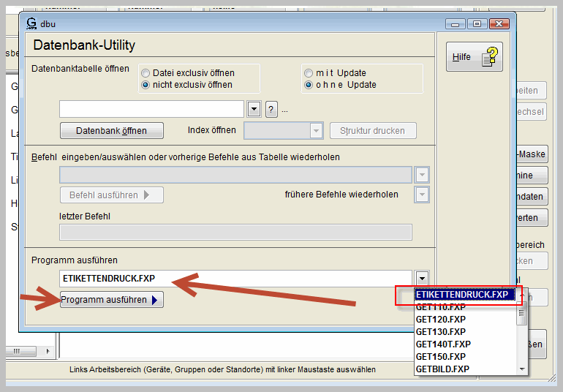This screenshot has height=392, width=563.
Task: Choose GET140T.FXP in the list
Action: [443, 344]
